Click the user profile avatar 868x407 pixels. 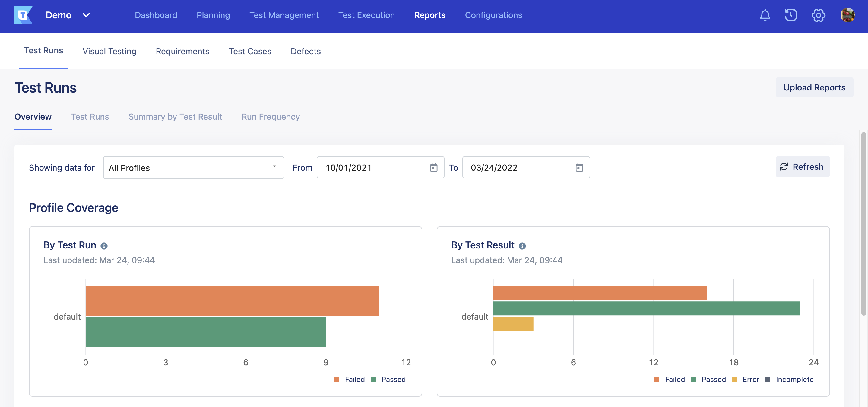[848, 15]
